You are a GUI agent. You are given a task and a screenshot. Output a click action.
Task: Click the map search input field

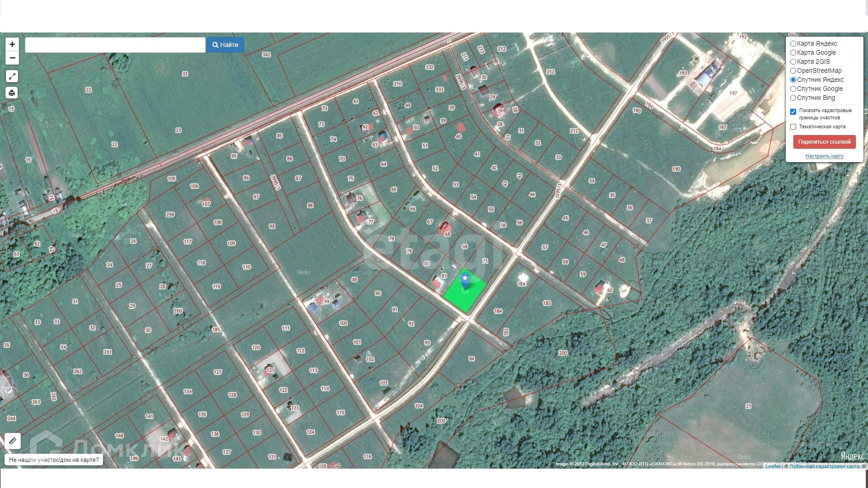[x=115, y=45]
